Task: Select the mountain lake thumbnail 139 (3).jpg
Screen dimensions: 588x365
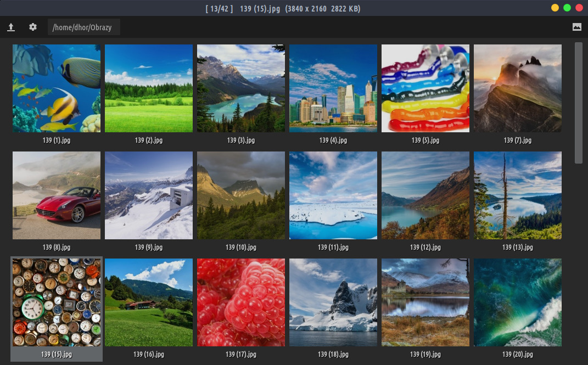Action: (x=241, y=88)
